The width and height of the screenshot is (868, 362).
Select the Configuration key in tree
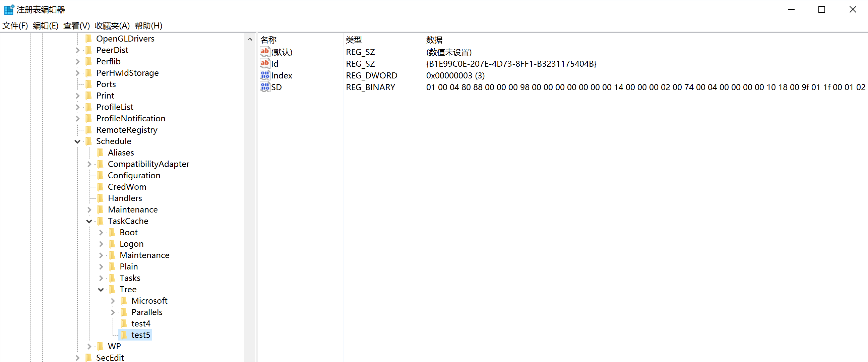(x=134, y=175)
